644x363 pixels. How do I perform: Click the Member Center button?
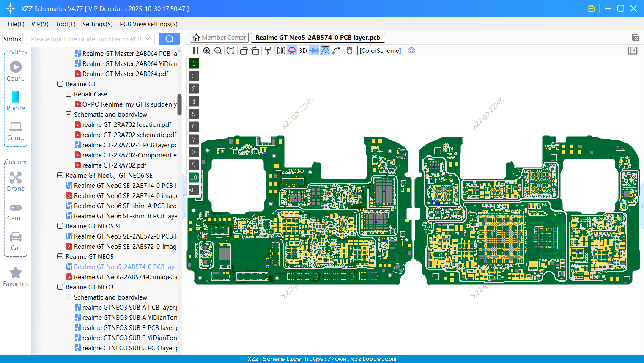[x=219, y=37]
